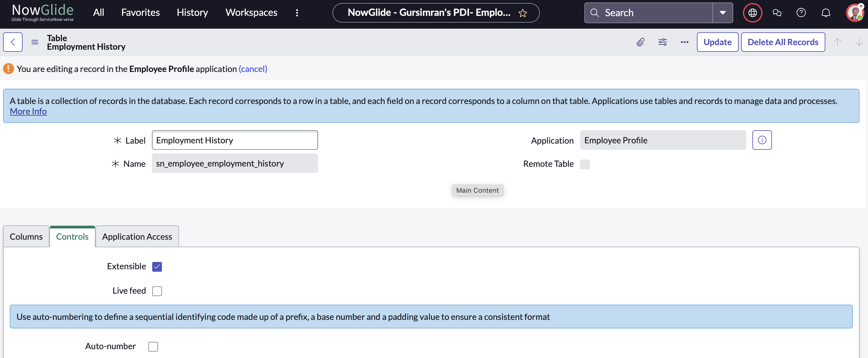Preview Application record with info icon
868x358 pixels.
pyautogui.click(x=762, y=140)
